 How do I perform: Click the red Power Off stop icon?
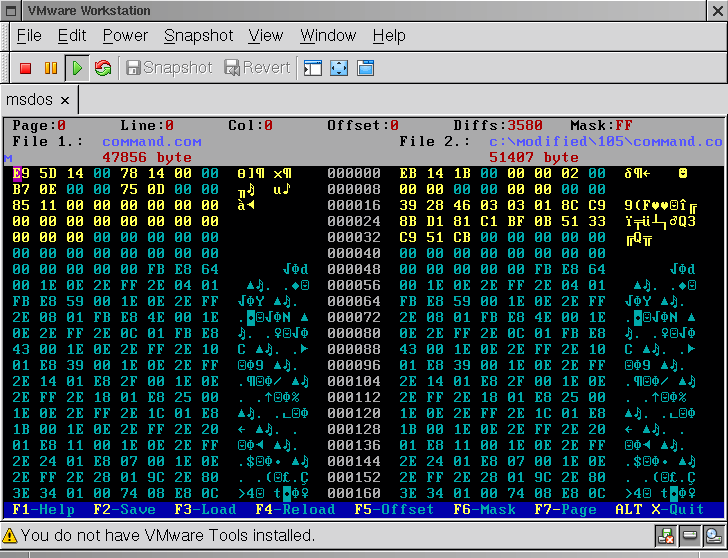pyautogui.click(x=26, y=68)
